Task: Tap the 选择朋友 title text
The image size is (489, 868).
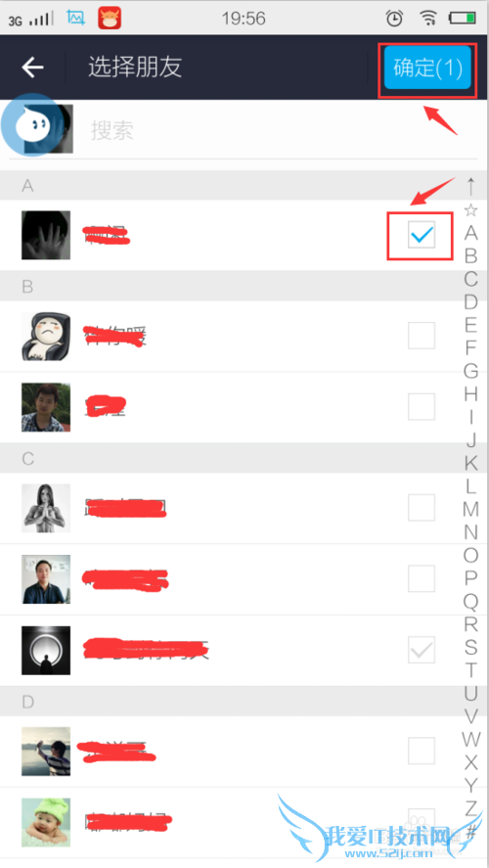Action: click(135, 68)
